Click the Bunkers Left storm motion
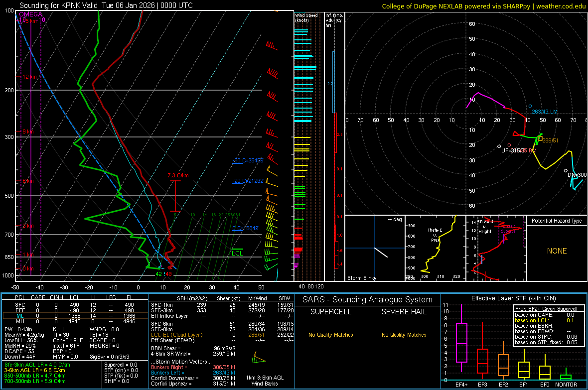588x390 pixels. pyautogui.click(x=193, y=373)
